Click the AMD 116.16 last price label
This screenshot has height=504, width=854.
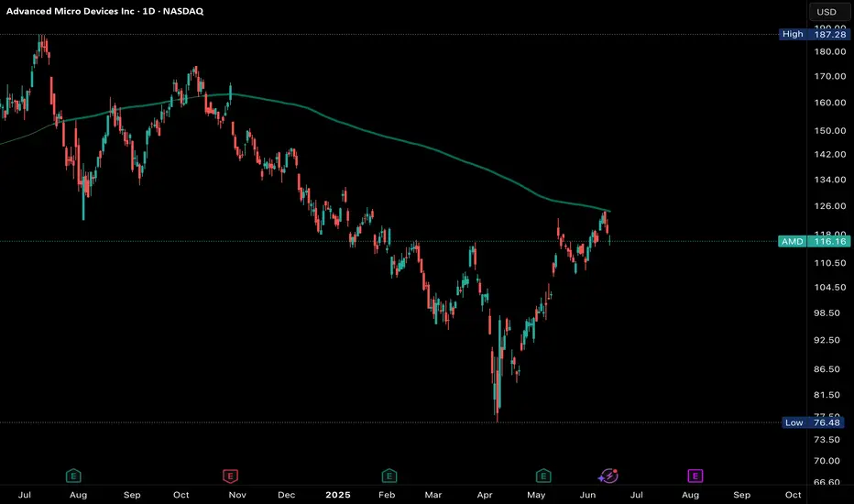[x=815, y=241]
